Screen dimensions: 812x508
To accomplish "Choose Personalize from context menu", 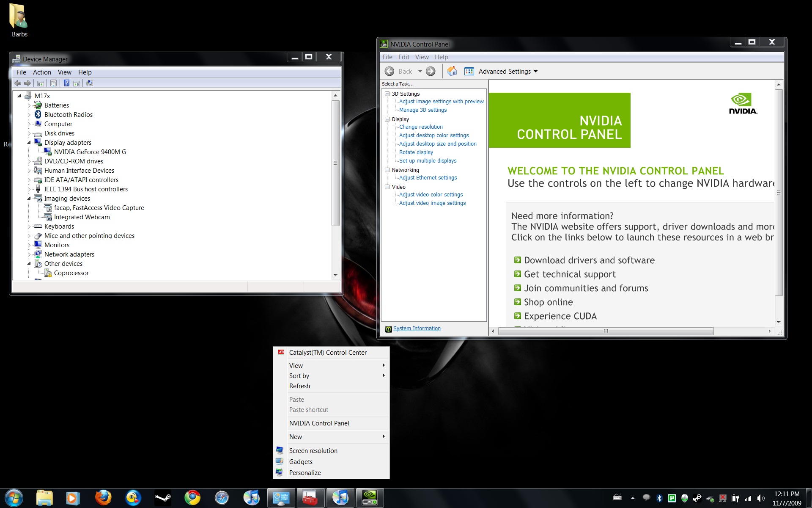I will coord(331,473).
